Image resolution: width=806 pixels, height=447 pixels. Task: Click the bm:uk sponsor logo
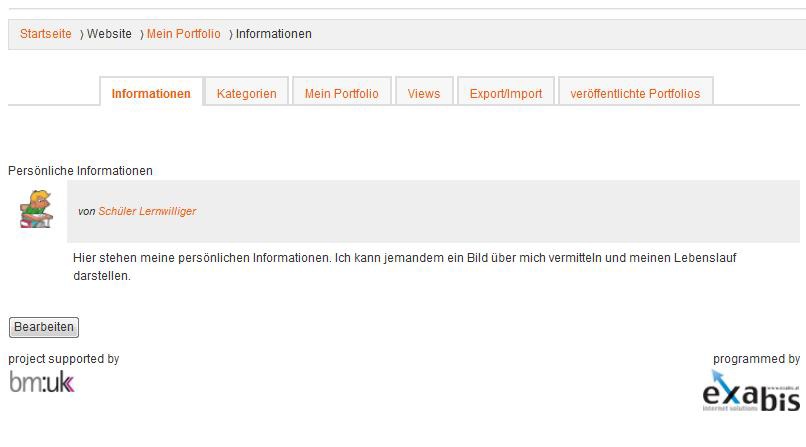coord(42,382)
